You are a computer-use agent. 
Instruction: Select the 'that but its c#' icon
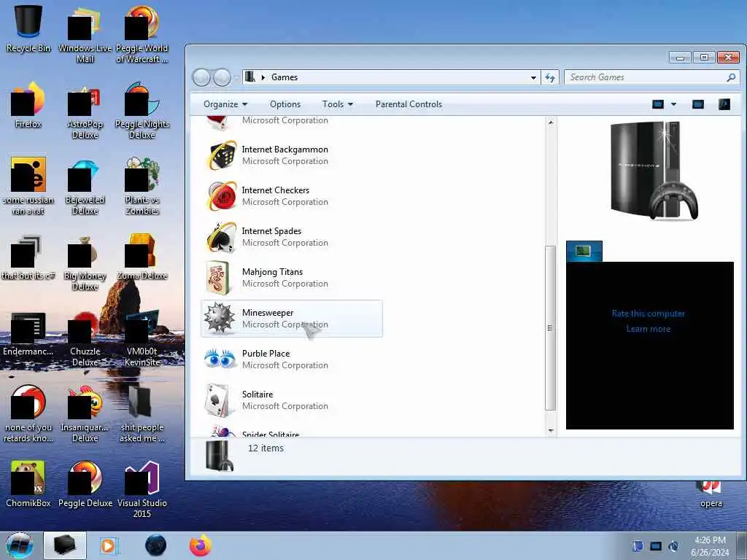[x=28, y=257]
